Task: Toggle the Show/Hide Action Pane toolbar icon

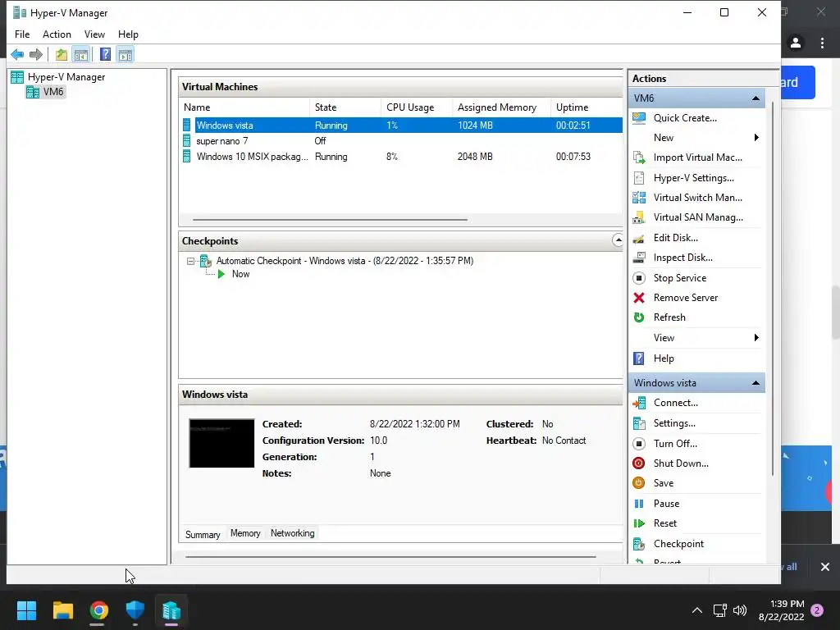Action: tap(126, 54)
